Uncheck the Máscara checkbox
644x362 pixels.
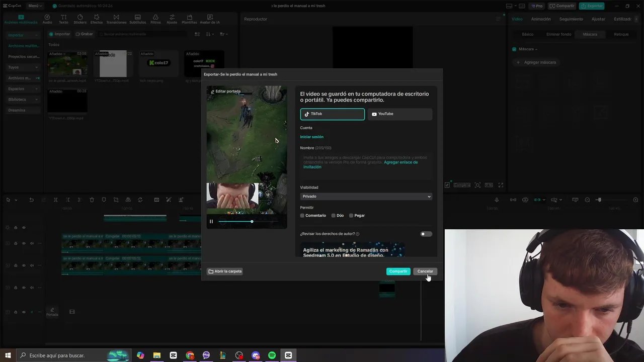(x=514, y=49)
